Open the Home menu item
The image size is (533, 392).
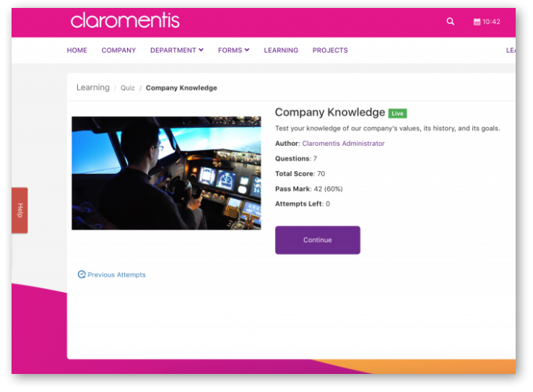(77, 51)
